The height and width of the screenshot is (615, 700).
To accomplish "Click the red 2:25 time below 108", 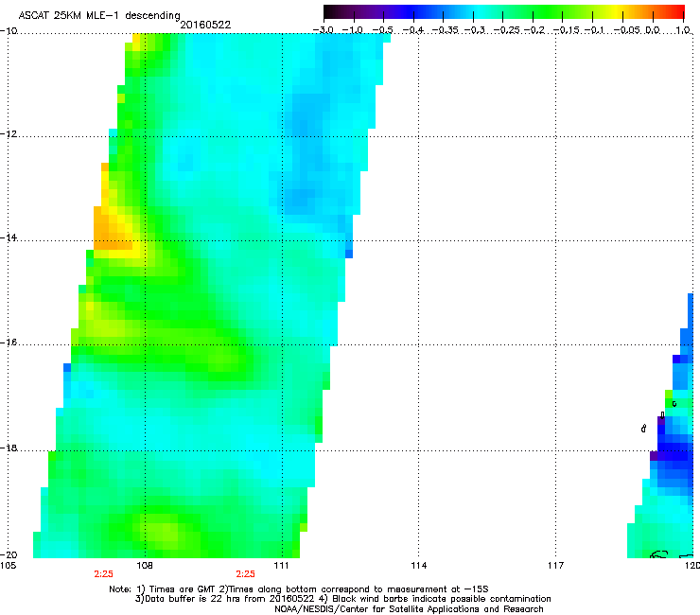I will [x=103, y=574].
